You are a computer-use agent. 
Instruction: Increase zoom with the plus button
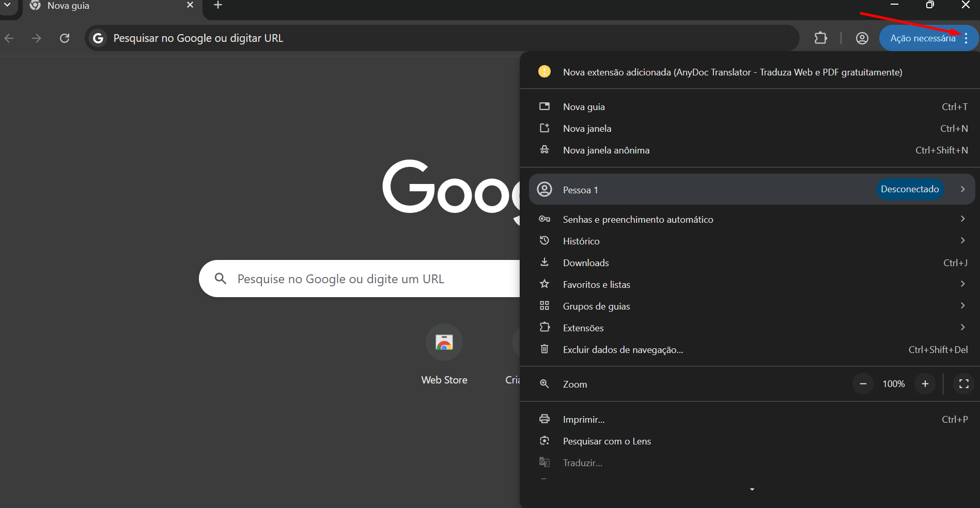(925, 383)
